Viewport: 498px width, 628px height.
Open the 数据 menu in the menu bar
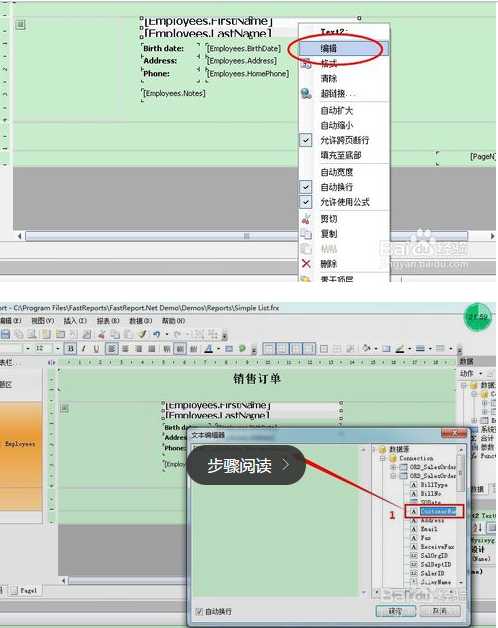click(x=140, y=321)
